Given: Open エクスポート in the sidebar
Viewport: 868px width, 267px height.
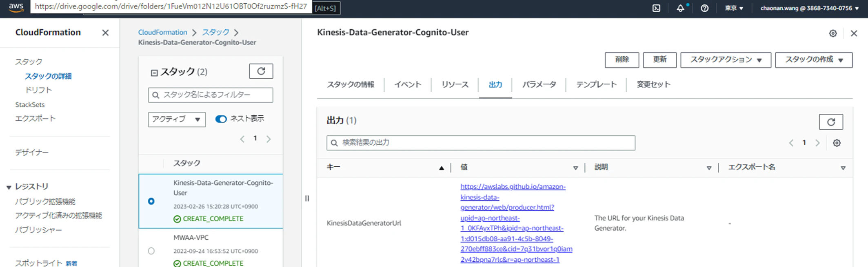Looking at the screenshot, I should coord(35,118).
